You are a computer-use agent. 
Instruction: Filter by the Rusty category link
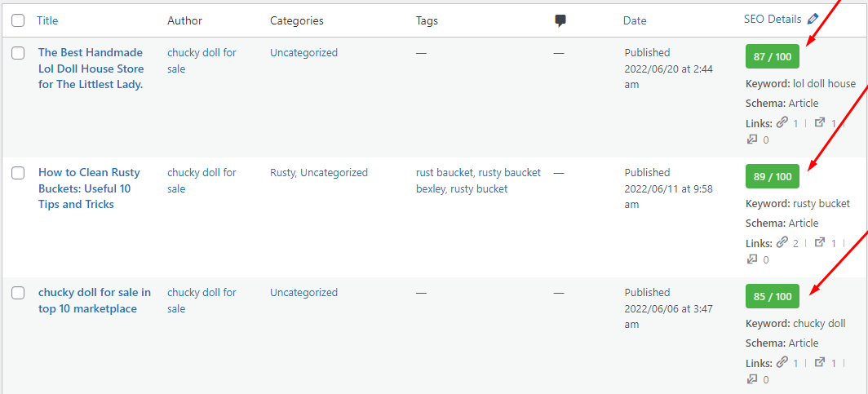282,173
